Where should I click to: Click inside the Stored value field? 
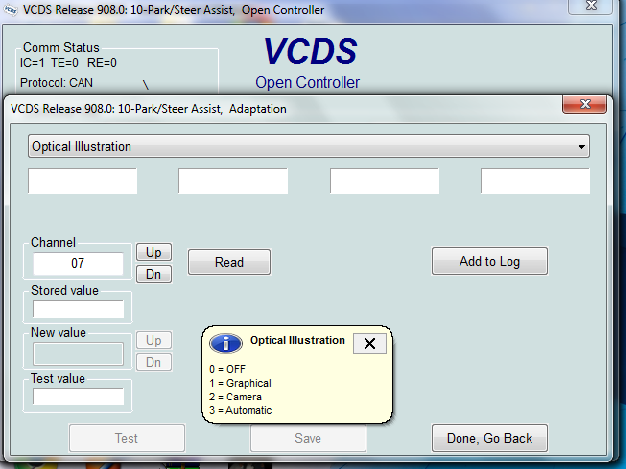[x=78, y=309]
